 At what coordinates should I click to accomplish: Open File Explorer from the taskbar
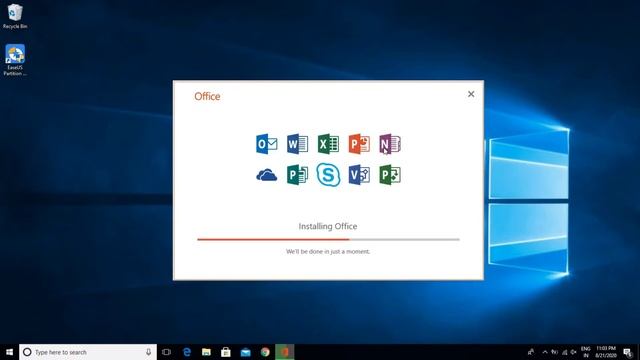[x=207, y=352]
